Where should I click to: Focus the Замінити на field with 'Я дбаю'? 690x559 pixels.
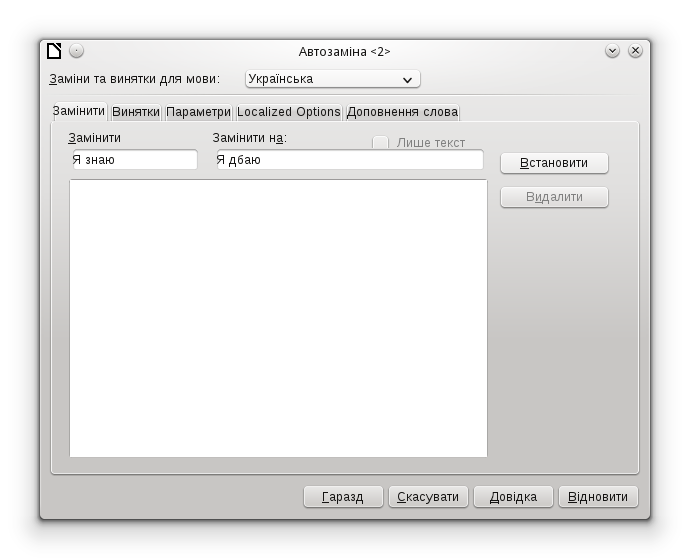click(349, 160)
